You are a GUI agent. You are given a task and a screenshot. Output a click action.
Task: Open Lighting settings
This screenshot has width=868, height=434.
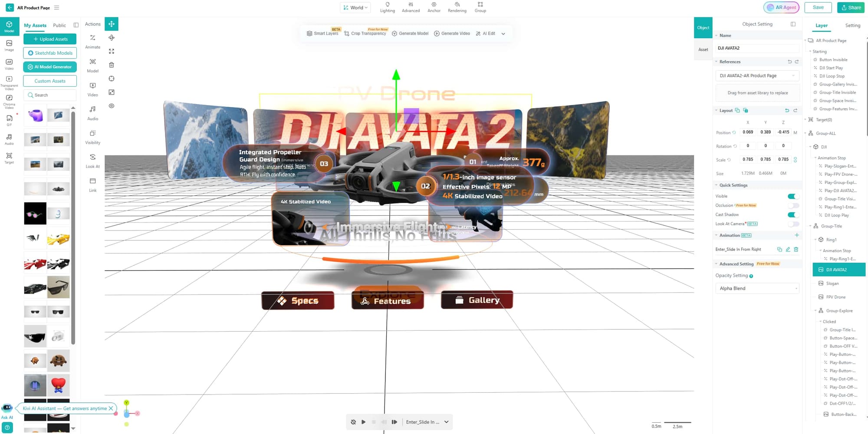click(x=388, y=7)
